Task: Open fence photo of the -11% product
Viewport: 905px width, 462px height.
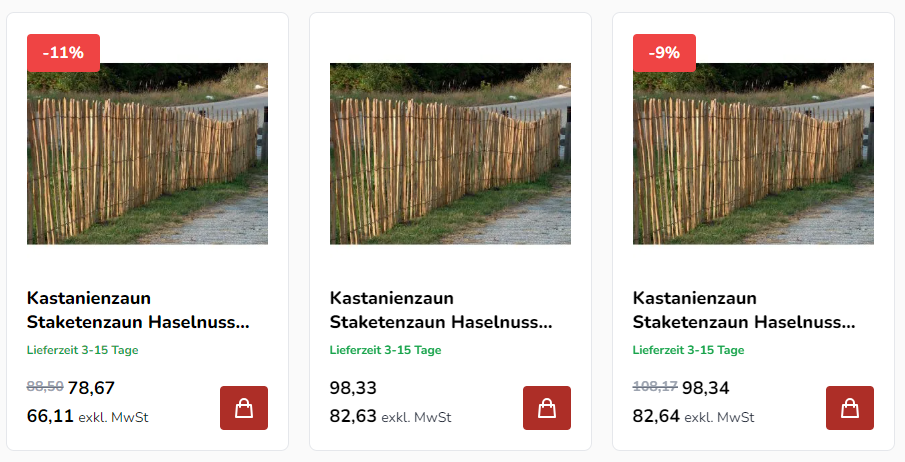Action: pyautogui.click(x=147, y=154)
